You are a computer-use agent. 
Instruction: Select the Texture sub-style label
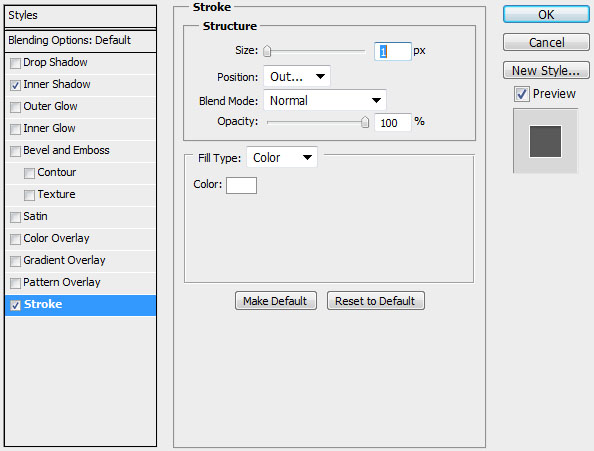(56, 194)
